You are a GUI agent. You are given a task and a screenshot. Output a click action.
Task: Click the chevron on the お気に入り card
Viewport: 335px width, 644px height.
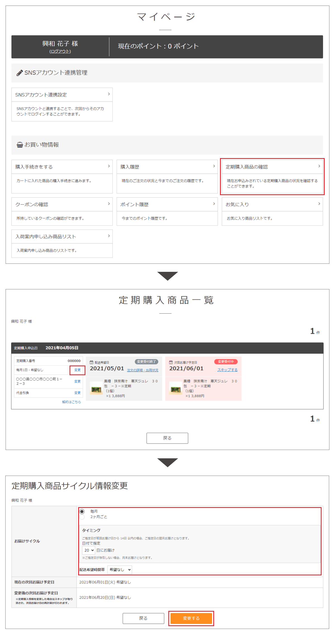pos(319,204)
